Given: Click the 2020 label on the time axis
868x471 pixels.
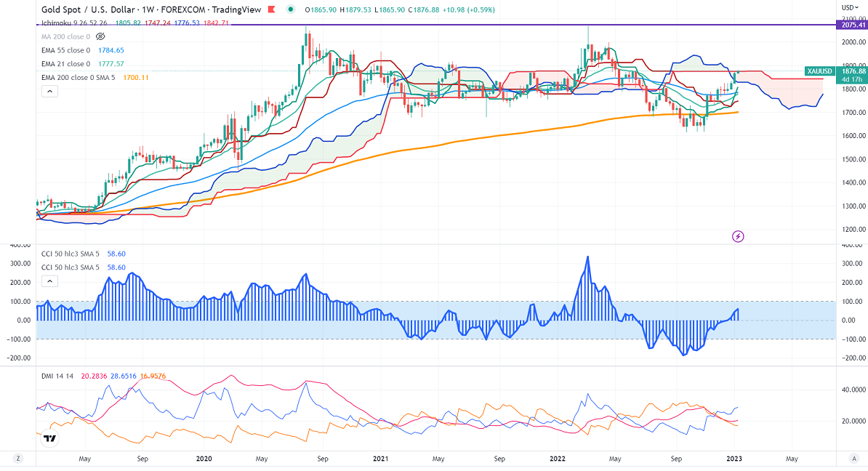Looking at the screenshot, I should coord(204,459).
